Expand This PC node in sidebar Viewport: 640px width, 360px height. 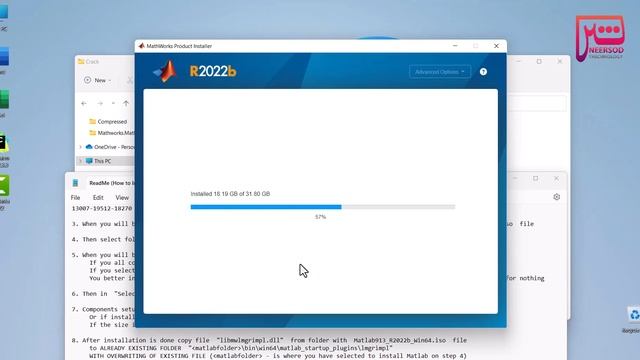click(x=80, y=161)
